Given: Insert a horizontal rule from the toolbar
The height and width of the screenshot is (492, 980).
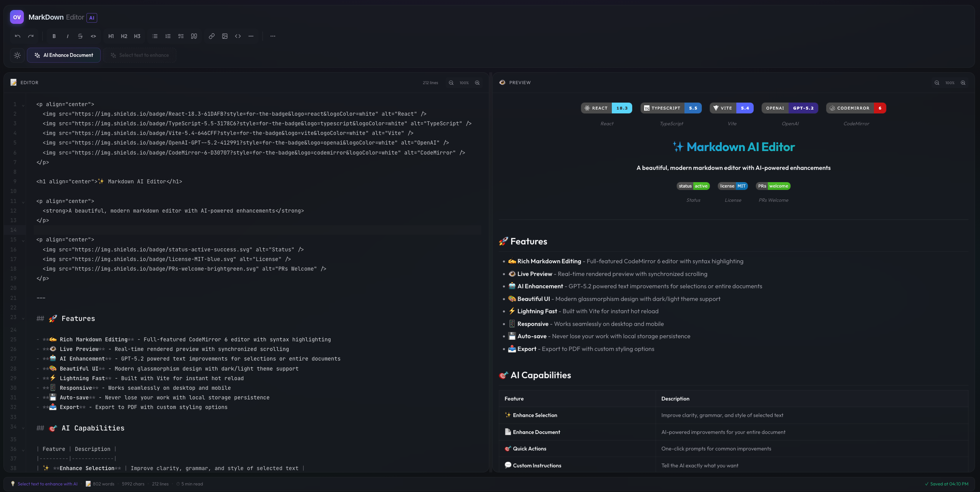Looking at the screenshot, I should click(x=251, y=36).
